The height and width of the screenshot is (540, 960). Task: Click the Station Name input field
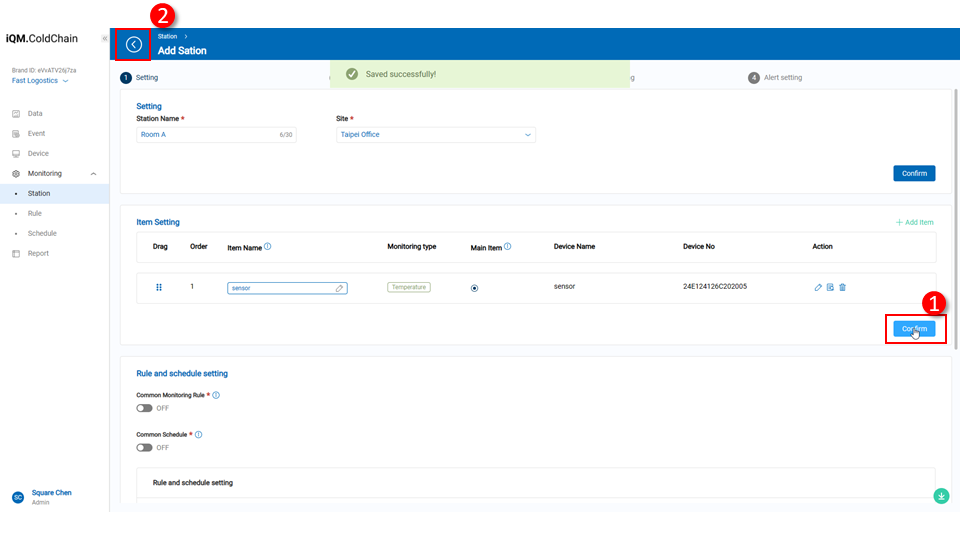[x=205, y=135]
